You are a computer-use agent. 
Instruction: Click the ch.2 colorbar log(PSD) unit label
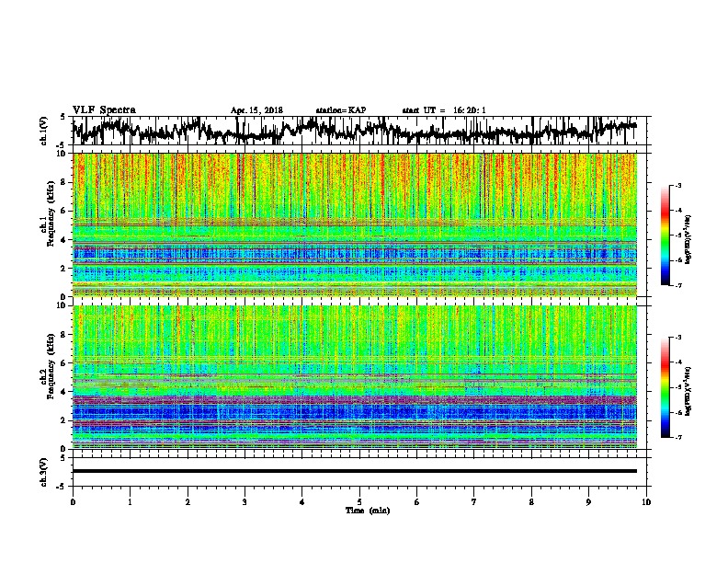pyautogui.click(x=688, y=391)
